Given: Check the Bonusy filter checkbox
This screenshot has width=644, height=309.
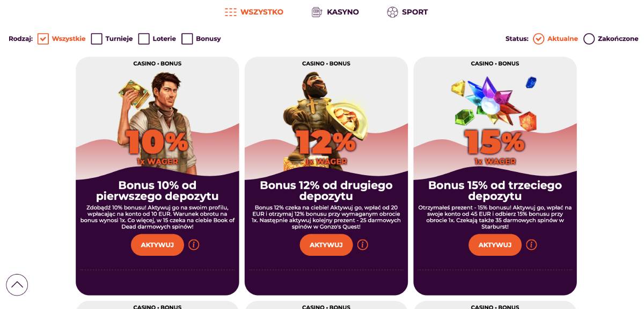Looking at the screenshot, I should (187, 39).
